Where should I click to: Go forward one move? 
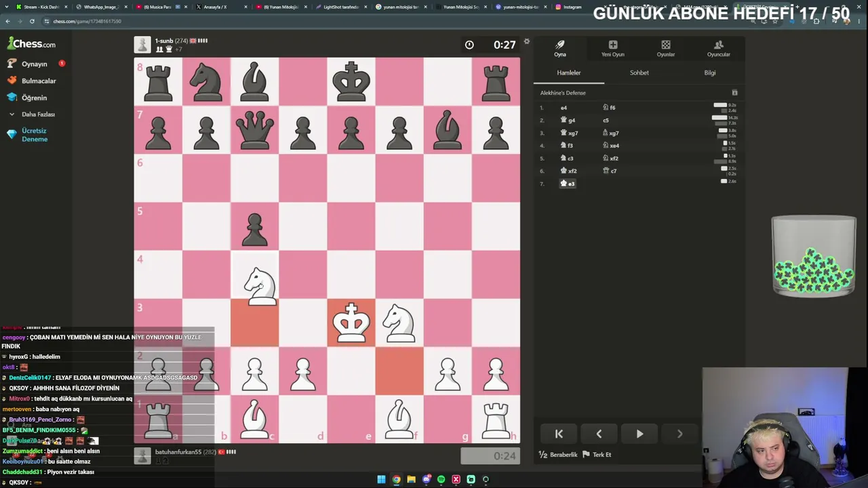click(x=679, y=434)
